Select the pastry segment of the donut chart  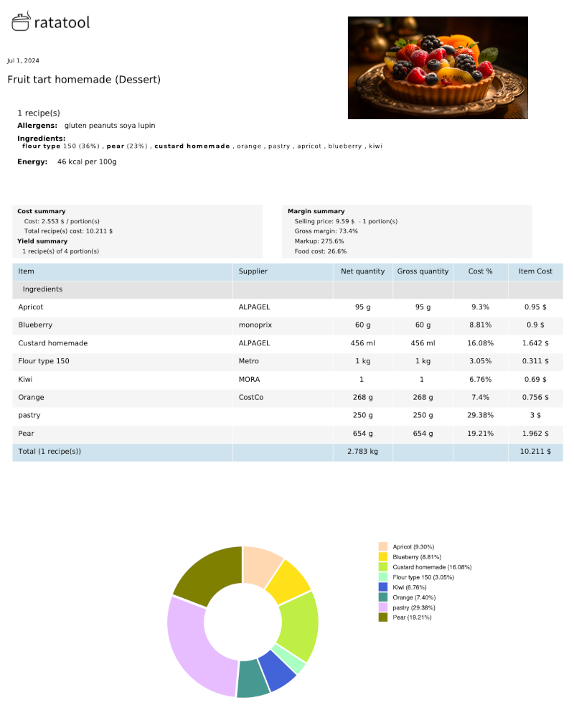194,639
